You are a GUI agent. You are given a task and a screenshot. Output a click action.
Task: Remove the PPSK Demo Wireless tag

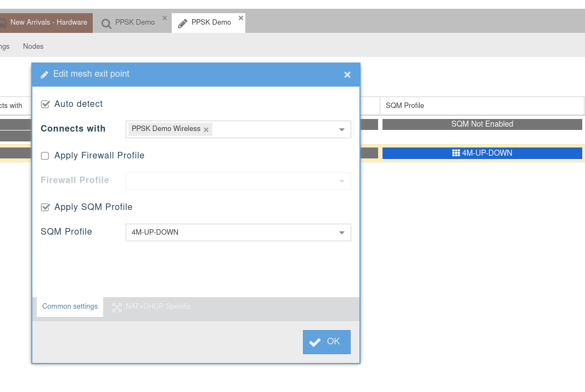point(206,130)
